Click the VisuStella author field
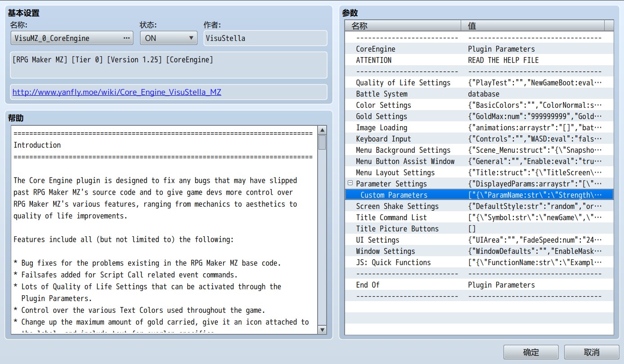Image resolution: width=624 pixels, height=364 pixels. (x=265, y=38)
